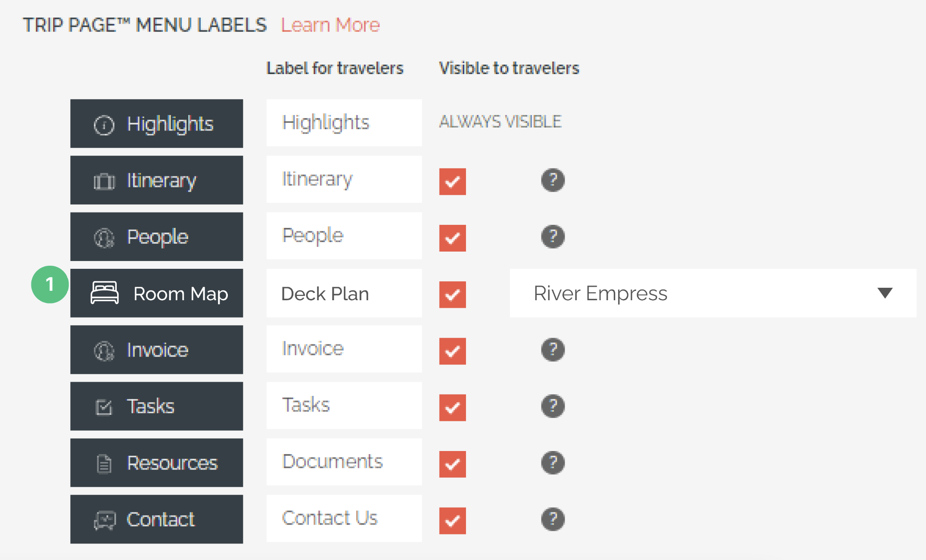Screen dimensions: 926x560
Task: Click the question mark next to Tasks
Action: (553, 406)
